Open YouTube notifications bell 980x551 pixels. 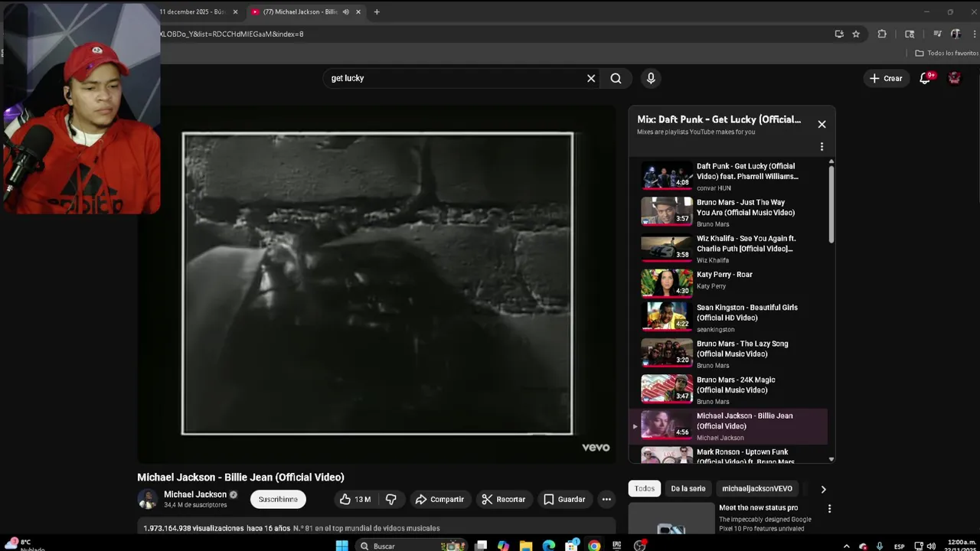click(925, 78)
